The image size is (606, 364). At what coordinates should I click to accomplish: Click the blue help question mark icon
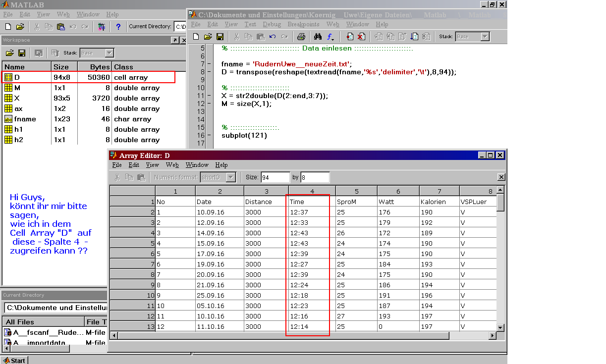click(118, 27)
